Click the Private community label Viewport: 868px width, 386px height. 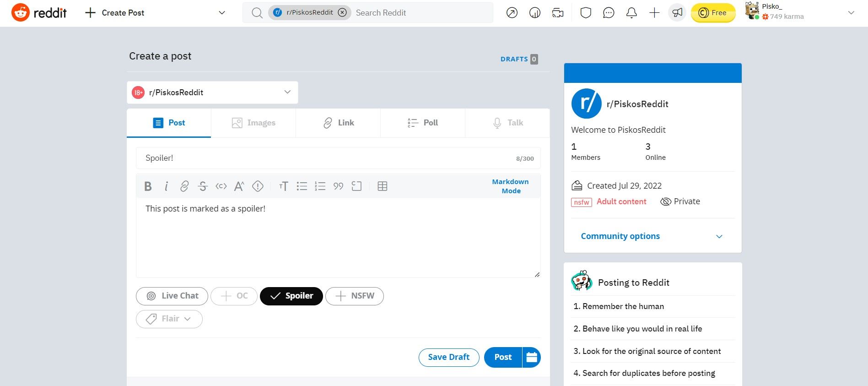[680, 201]
